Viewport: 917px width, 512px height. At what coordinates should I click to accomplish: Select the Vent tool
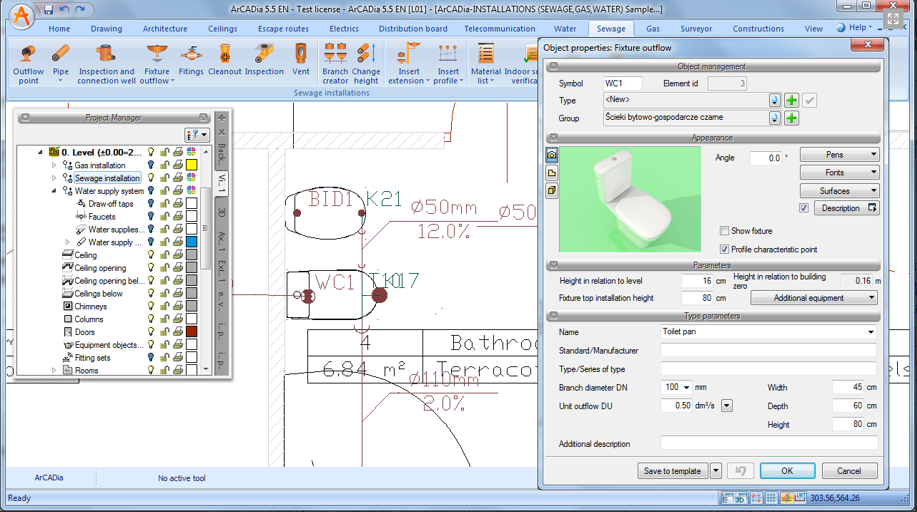pos(301,60)
